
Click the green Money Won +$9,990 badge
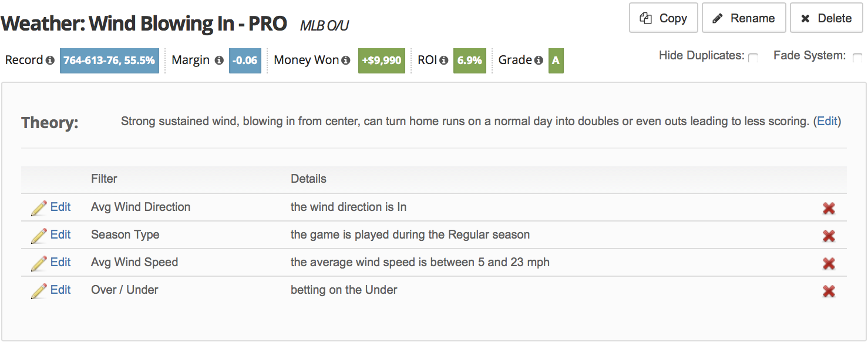(382, 61)
